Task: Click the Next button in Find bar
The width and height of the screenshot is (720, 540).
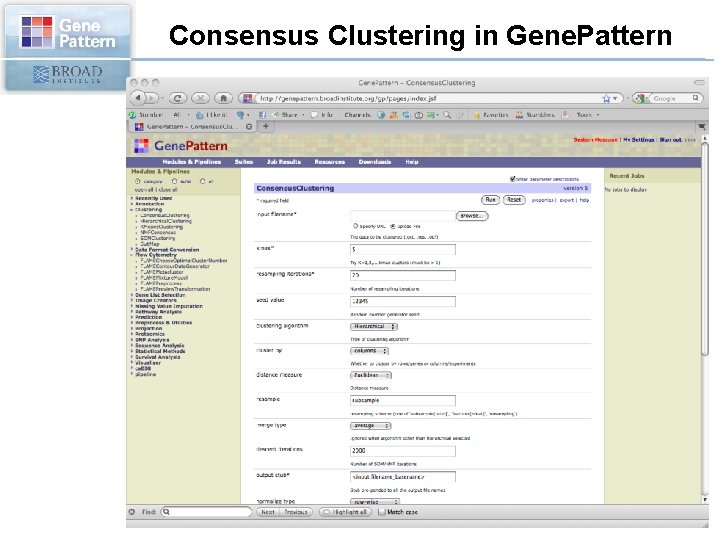Action: (x=267, y=512)
